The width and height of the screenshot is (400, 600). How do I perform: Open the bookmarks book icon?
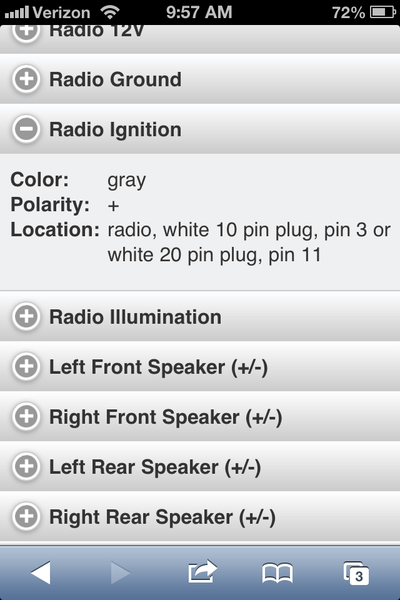tap(278, 573)
